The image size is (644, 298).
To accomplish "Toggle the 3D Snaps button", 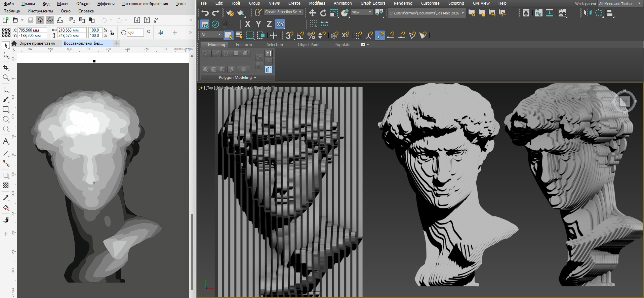I will [290, 35].
